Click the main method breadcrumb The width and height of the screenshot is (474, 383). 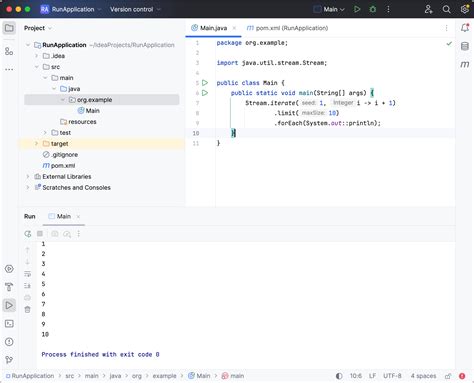[233, 376]
